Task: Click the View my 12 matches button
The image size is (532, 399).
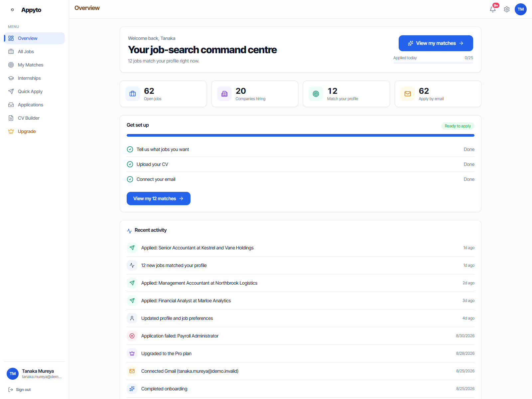Action: 159,199
